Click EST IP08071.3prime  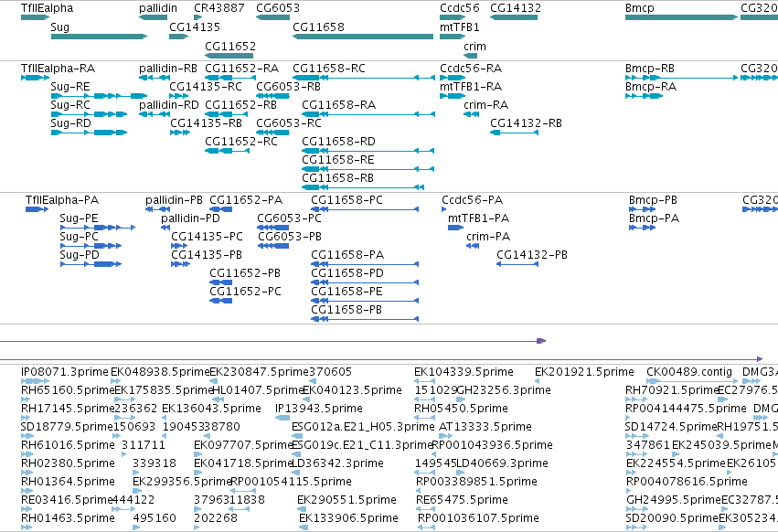(36, 381)
